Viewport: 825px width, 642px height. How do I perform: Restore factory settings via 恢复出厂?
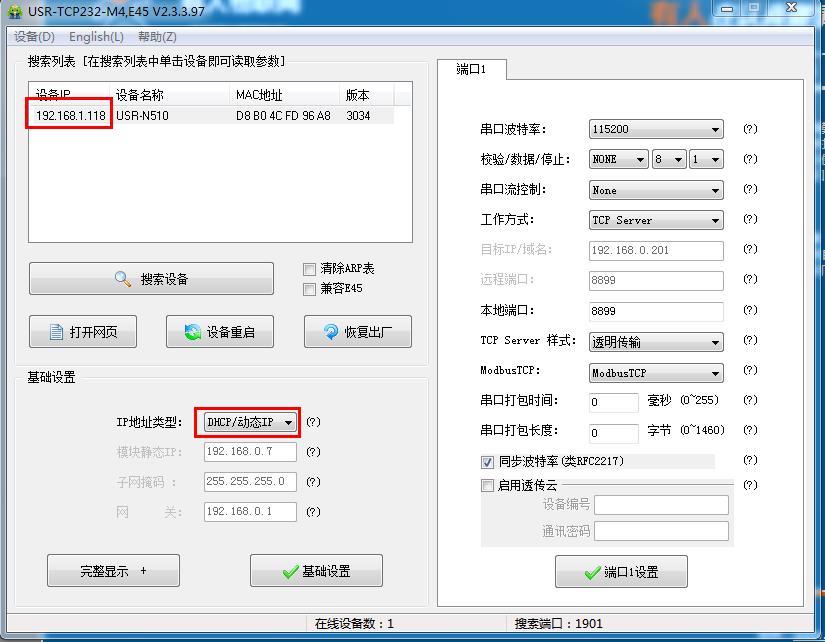(357, 332)
